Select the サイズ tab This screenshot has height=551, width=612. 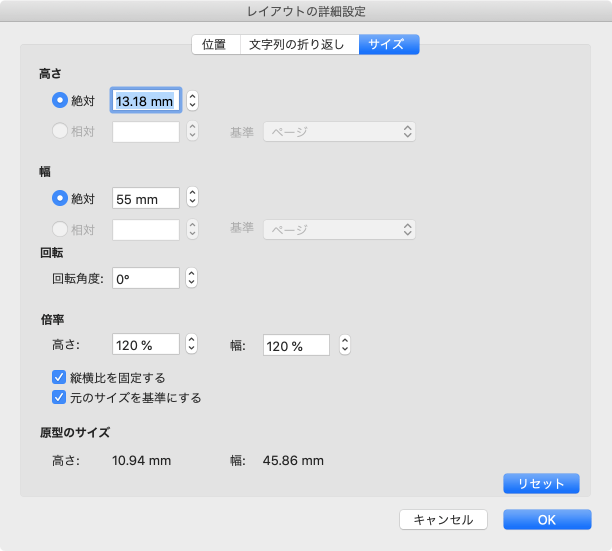[389, 44]
